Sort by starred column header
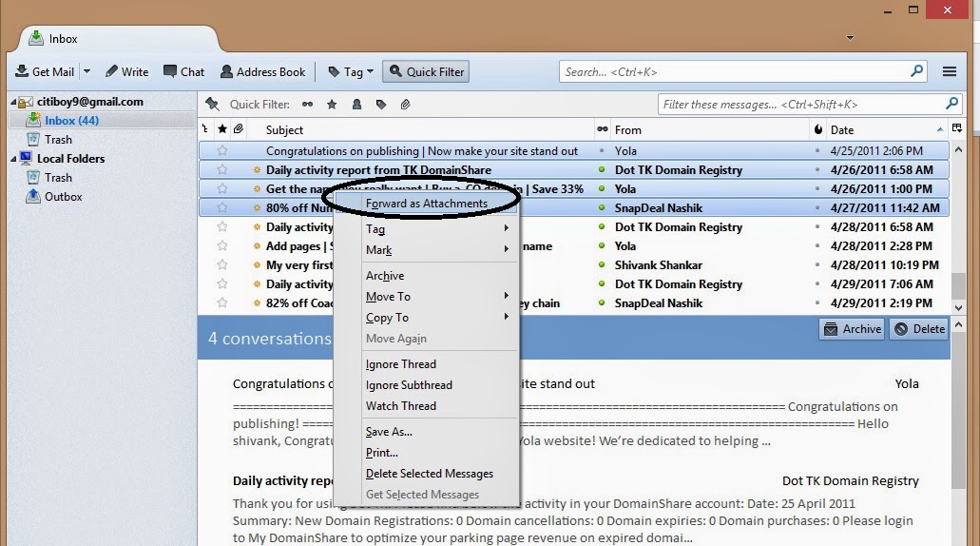 221,128
